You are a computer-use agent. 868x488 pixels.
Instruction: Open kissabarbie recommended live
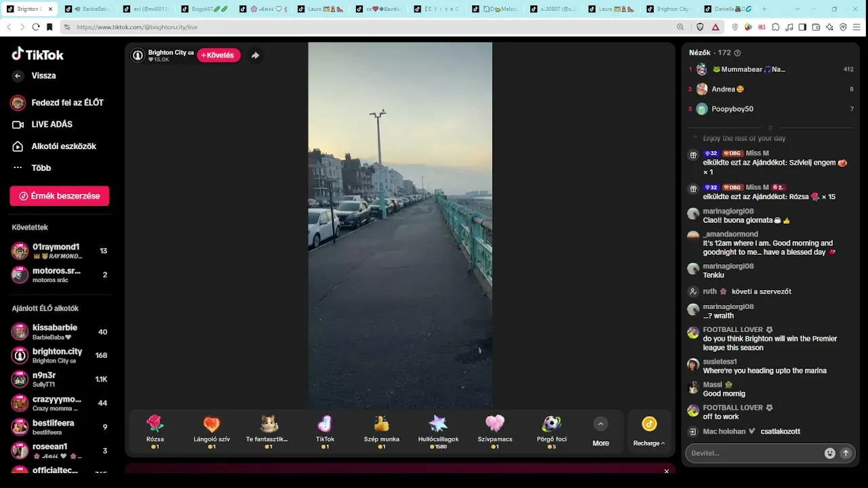[x=60, y=331]
